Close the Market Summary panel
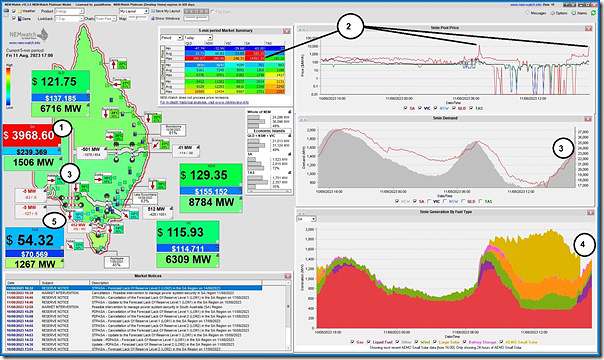 coord(287,31)
